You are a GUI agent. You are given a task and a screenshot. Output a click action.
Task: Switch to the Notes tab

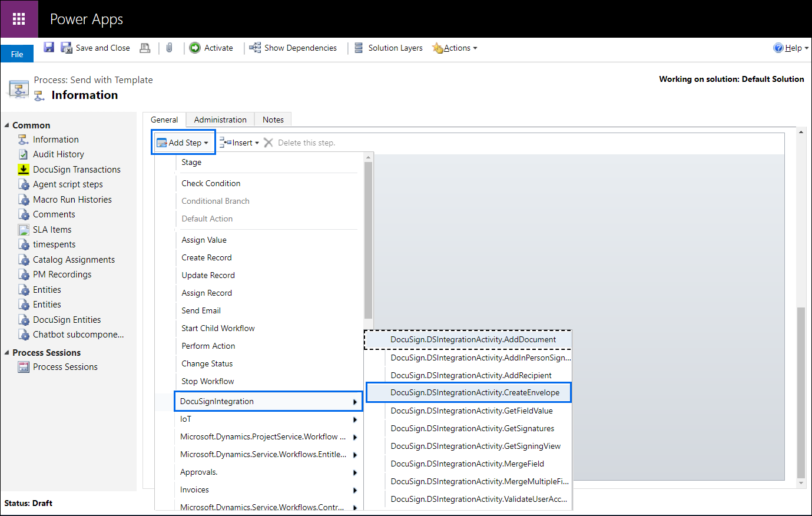coord(273,120)
